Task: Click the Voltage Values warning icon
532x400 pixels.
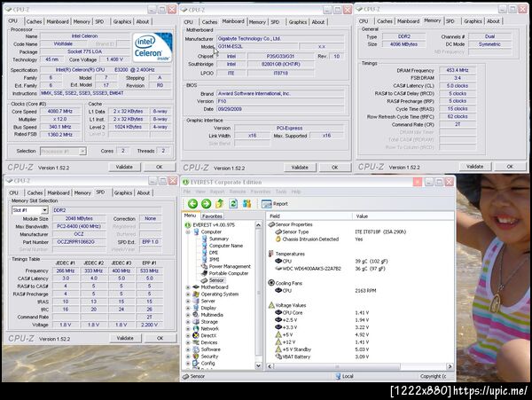Action: point(271,305)
